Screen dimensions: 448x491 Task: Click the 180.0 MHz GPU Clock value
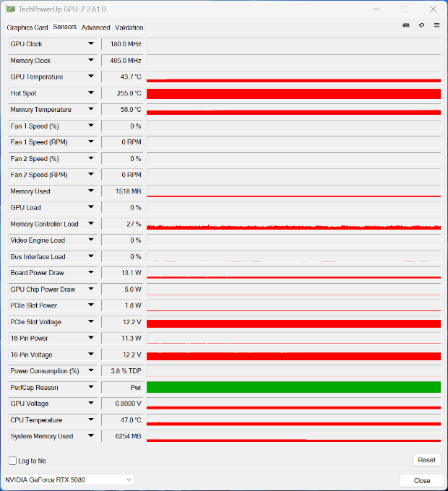(122, 44)
